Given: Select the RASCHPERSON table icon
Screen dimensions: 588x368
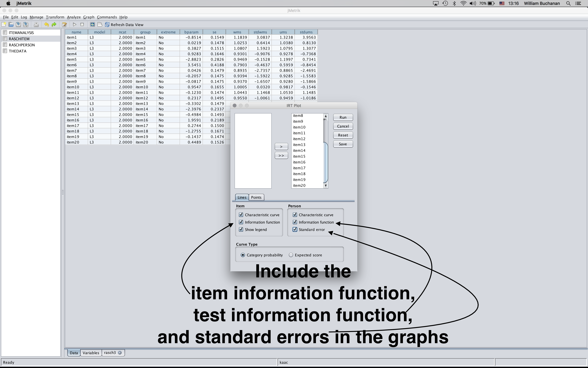Looking at the screenshot, I should tap(5, 45).
